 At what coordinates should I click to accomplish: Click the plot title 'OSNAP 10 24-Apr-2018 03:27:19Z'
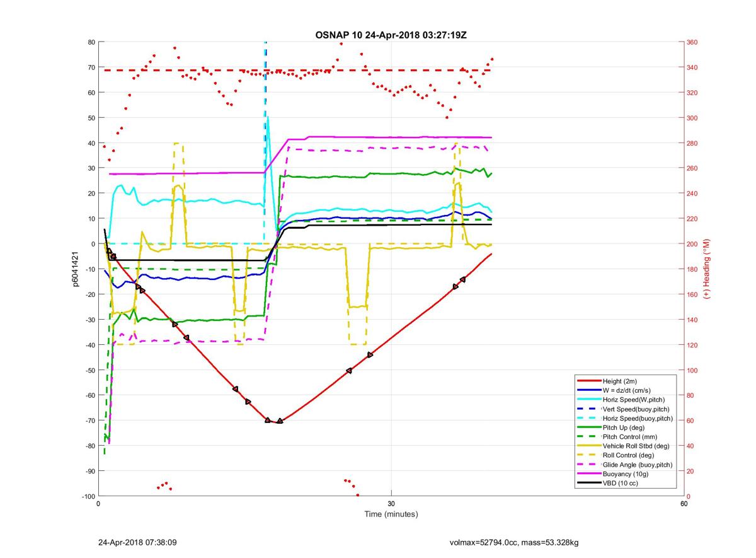391,35
